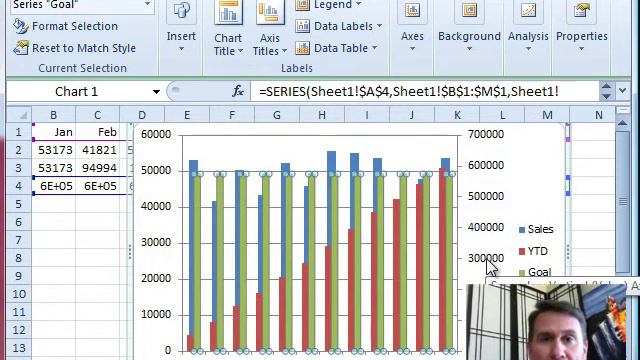The image size is (640, 360).
Task: Select column N header
Action: [x=598, y=115]
